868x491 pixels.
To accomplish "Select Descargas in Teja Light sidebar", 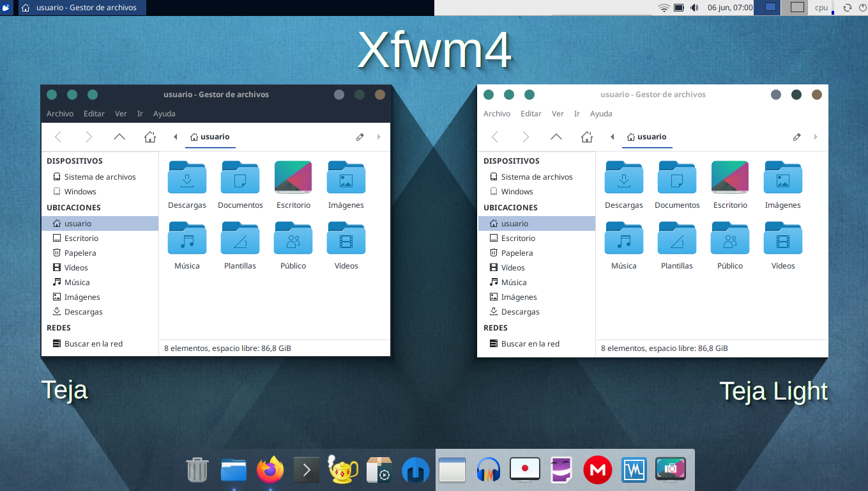I will pos(537,312).
